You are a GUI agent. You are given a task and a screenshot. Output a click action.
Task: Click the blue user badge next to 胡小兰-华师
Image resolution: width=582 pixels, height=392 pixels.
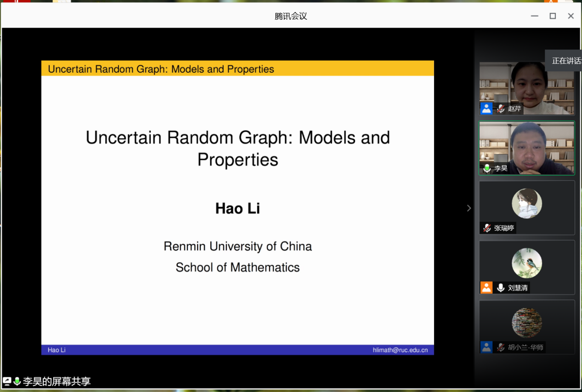tap(486, 347)
